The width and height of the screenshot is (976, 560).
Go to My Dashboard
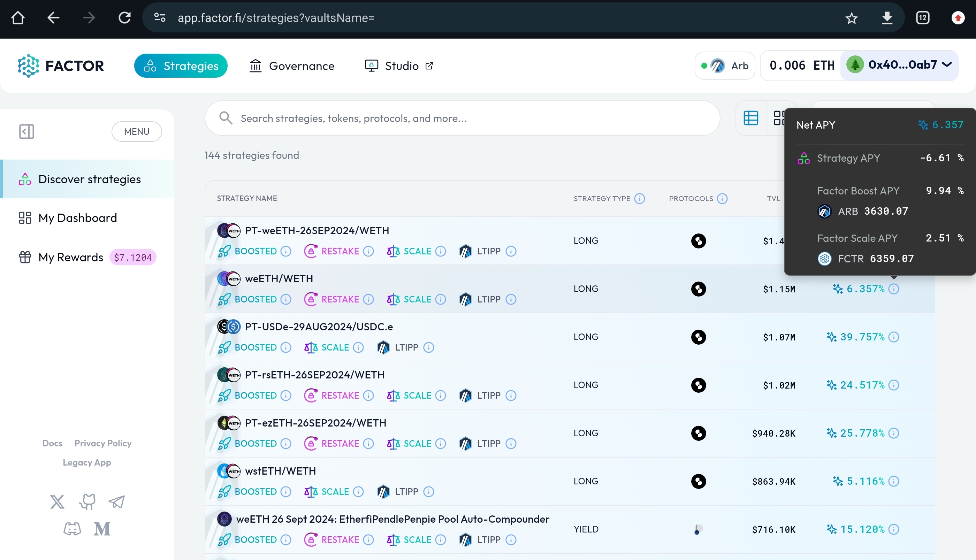point(77,218)
